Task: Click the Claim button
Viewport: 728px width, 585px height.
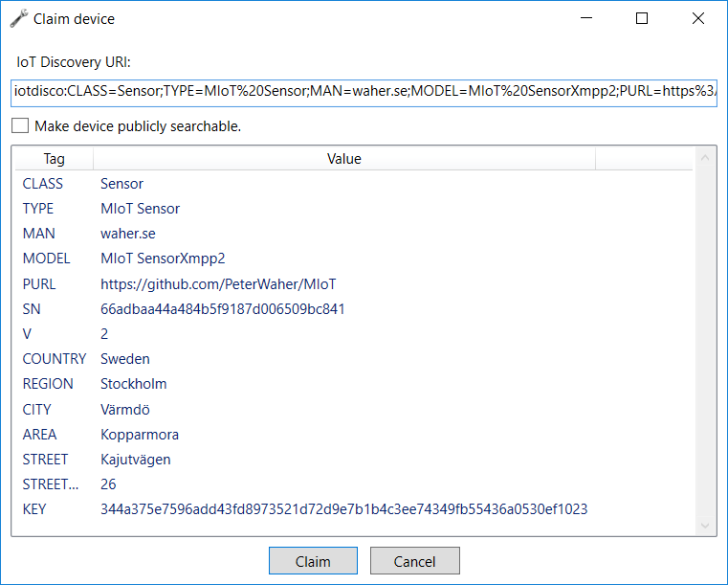Action: point(313,561)
